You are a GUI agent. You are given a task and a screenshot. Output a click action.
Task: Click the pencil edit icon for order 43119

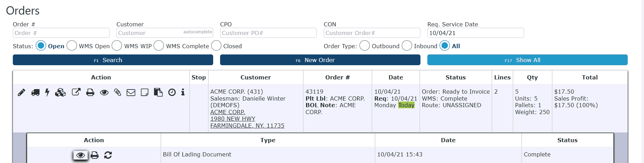[x=21, y=92]
